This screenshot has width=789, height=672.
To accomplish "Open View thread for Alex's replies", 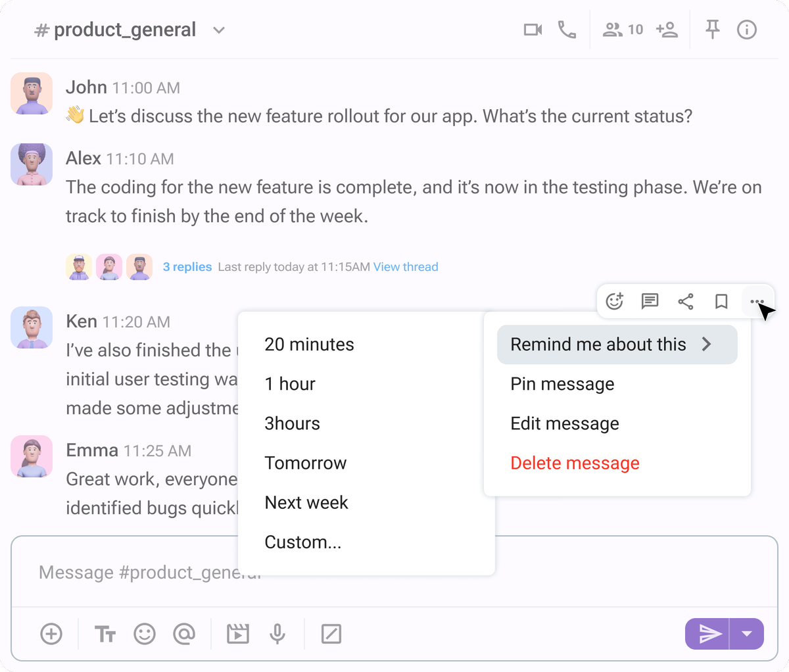I will [x=406, y=266].
